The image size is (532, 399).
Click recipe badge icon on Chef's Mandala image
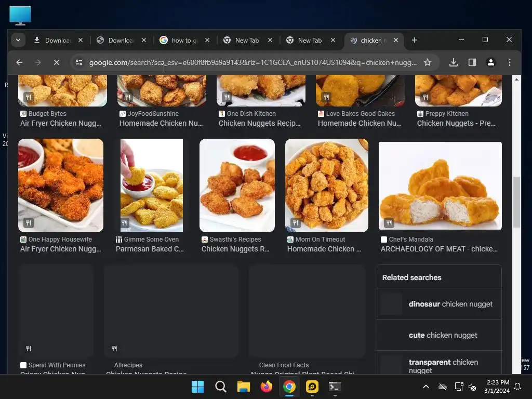(x=389, y=223)
